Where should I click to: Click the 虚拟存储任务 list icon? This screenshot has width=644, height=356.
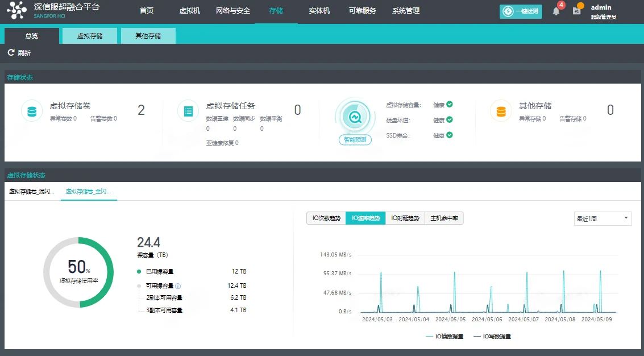[x=188, y=111]
